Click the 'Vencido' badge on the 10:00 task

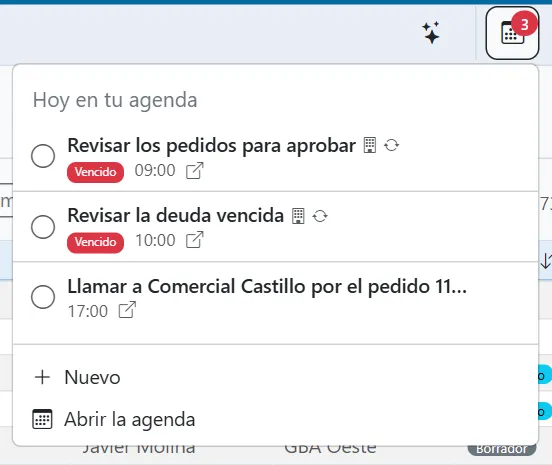click(95, 243)
